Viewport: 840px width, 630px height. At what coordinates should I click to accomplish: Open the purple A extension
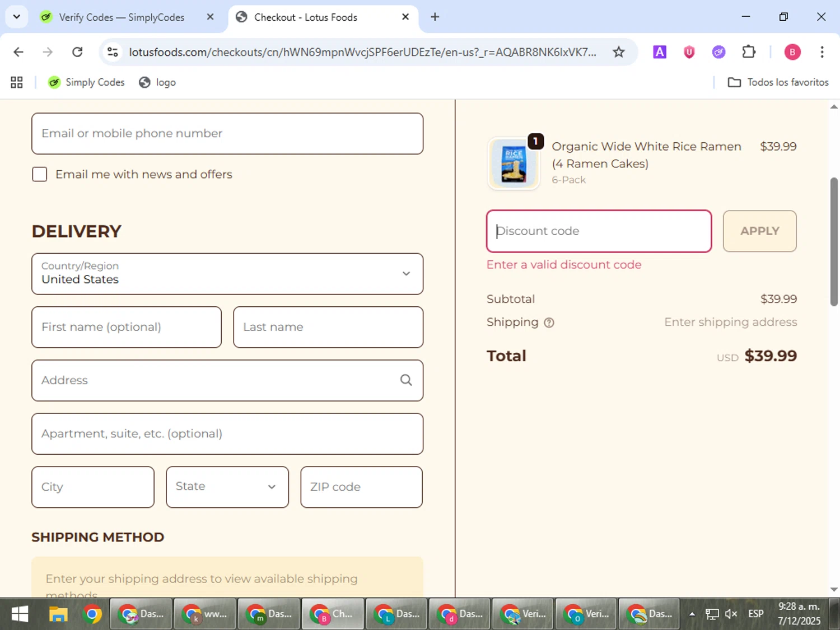[660, 52]
